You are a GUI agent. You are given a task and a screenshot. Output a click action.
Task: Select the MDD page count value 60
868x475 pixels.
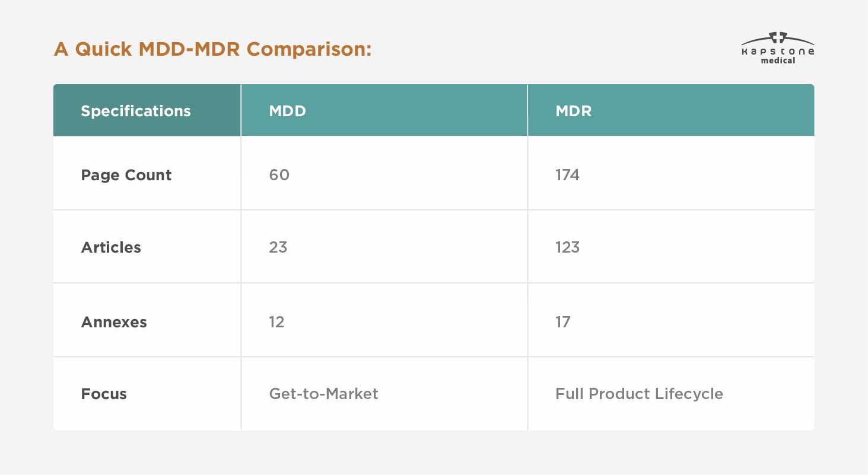pyautogui.click(x=279, y=175)
